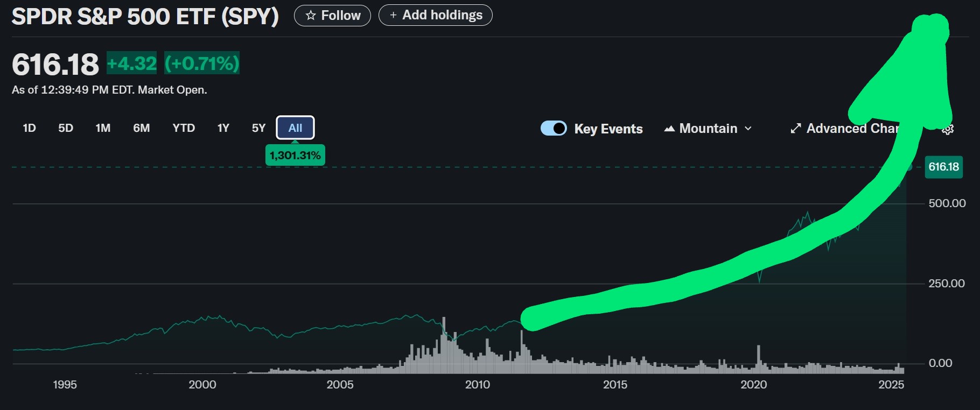Image resolution: width=980 pixels, height=410 pixels.
Task: Open the Advanced Chart link
Action: [x=845, y=129]
